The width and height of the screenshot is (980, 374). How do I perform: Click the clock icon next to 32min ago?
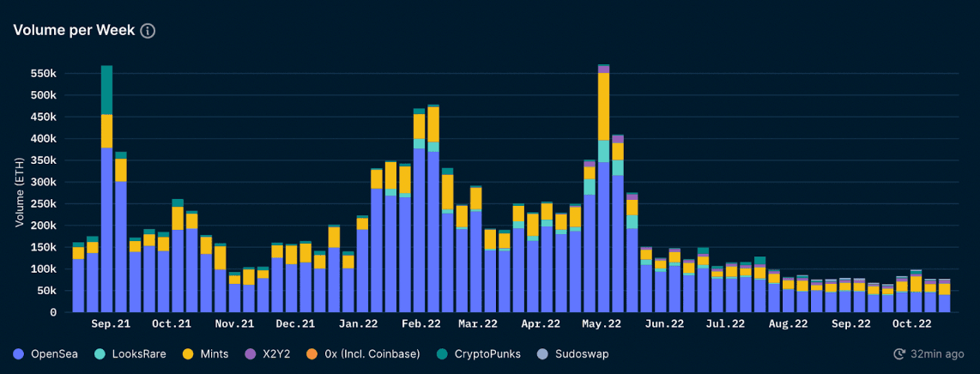[x=899, y=353]
